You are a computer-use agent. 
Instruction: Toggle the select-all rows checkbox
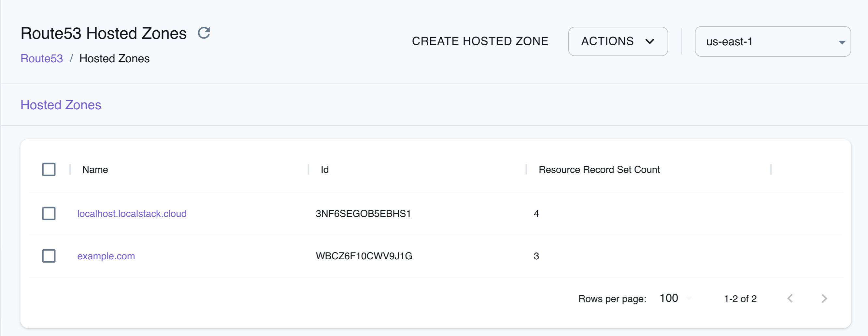point(49,169)
